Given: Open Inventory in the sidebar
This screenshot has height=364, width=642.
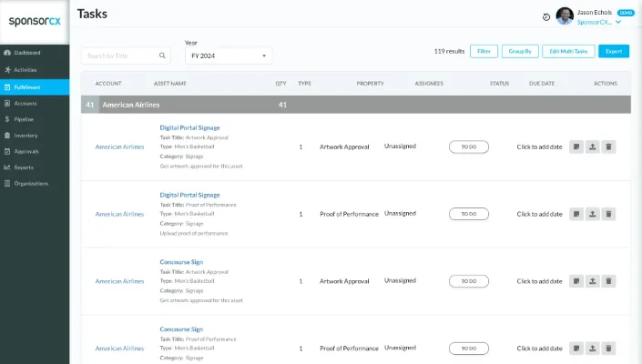Looking at the screenshot, I should (35, 136).
